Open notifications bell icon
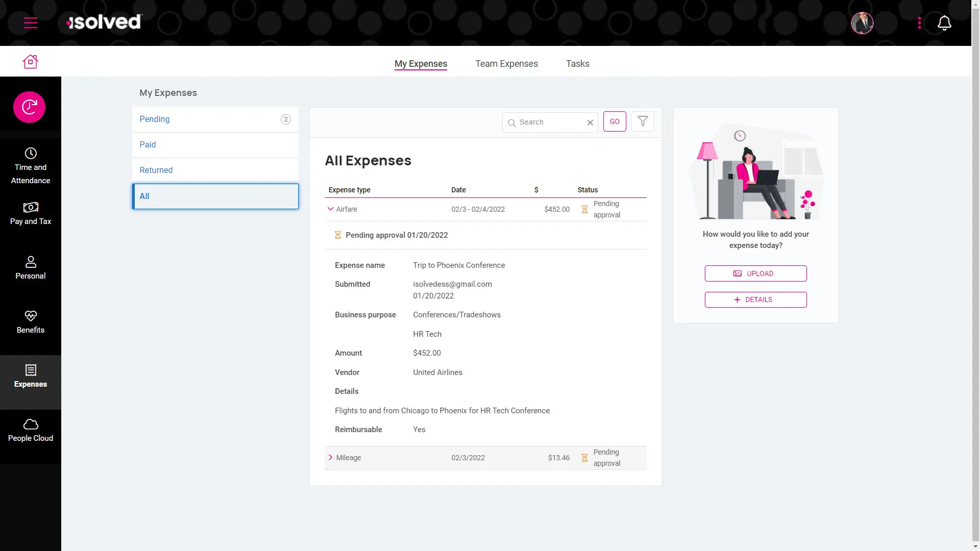 (x=944, y=23)
